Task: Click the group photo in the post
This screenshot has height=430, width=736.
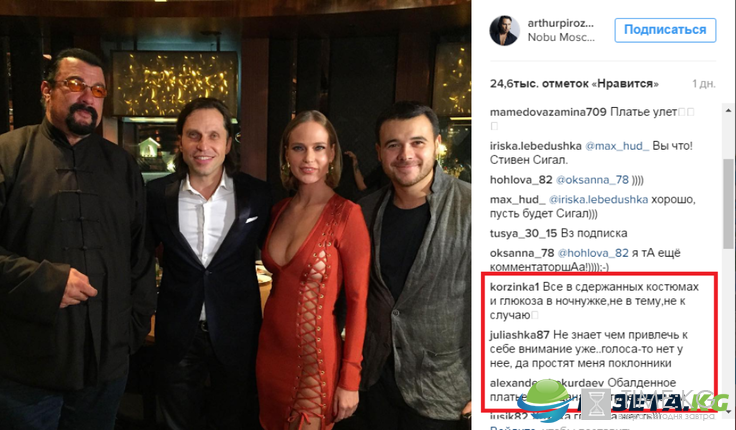Action: point(235,215)
